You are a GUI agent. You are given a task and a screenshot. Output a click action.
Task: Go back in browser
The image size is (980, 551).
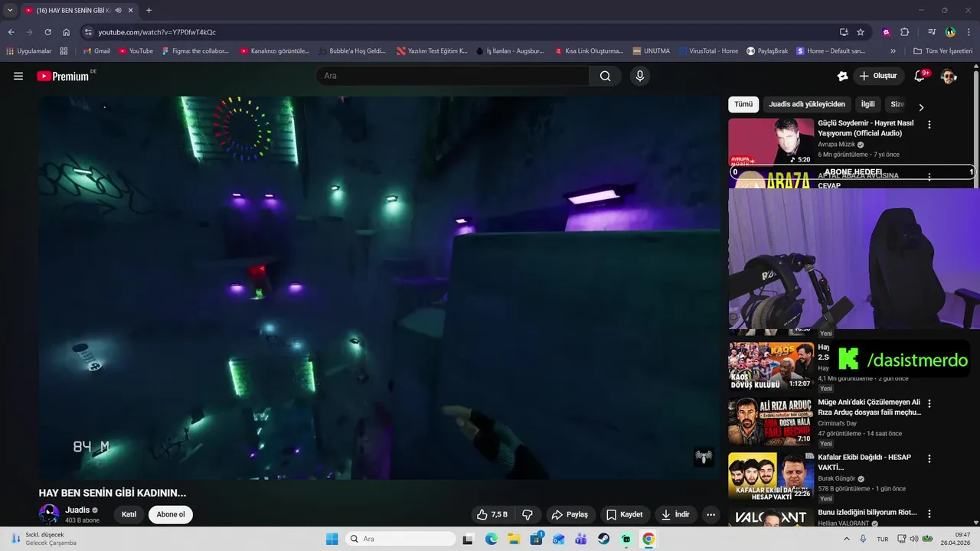(x=11, y=32)
